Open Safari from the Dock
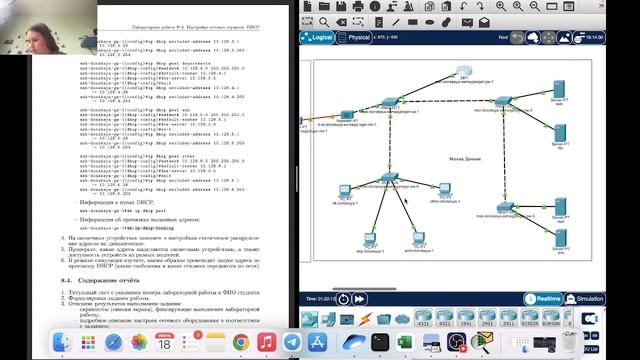 point(113,342)
